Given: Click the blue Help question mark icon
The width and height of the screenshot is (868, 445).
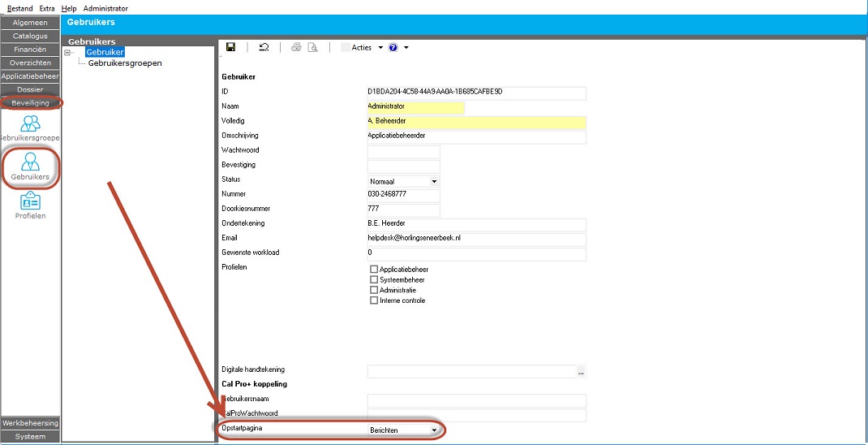Looking at the screenshot, I should click(x=393, y=48).
